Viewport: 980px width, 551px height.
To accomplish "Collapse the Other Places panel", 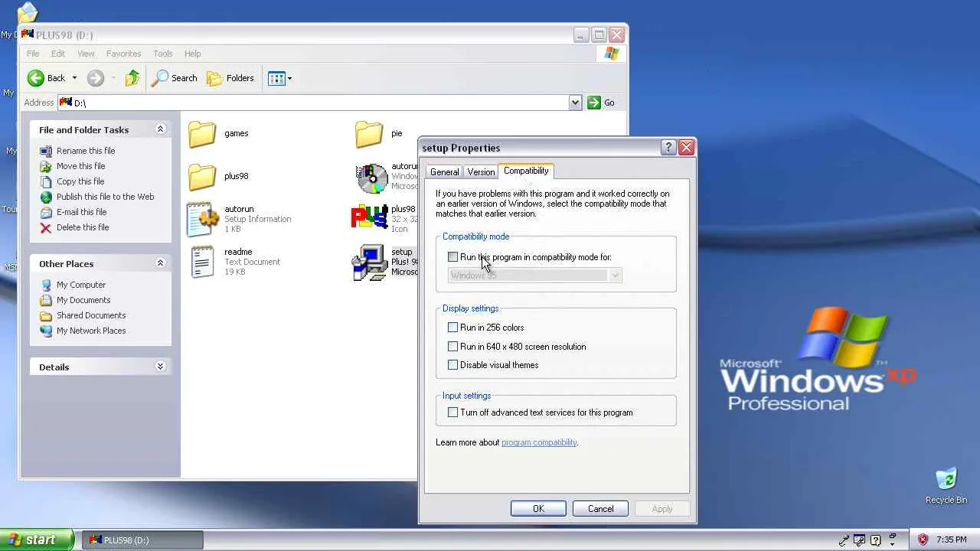I will tap(160, 263).
